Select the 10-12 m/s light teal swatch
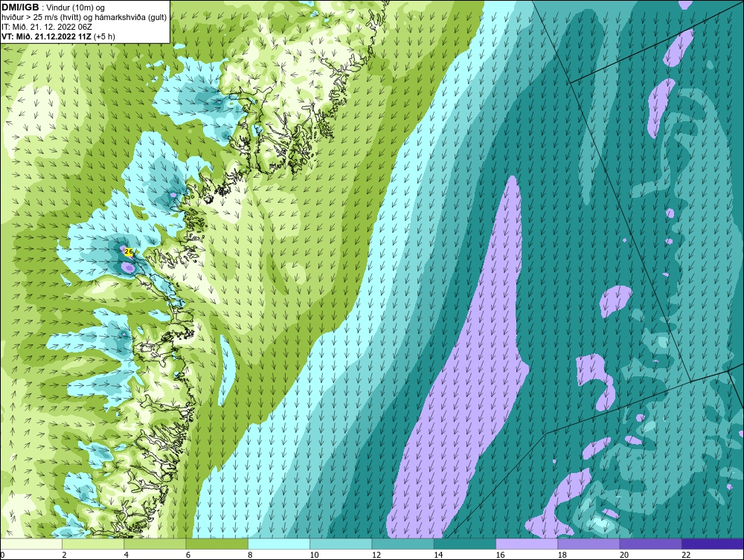 click(x=341, y=544)
